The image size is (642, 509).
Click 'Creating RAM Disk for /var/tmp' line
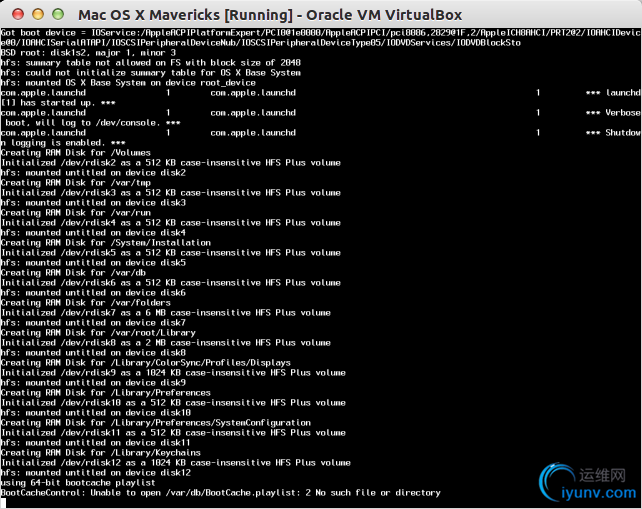[76, 183]
